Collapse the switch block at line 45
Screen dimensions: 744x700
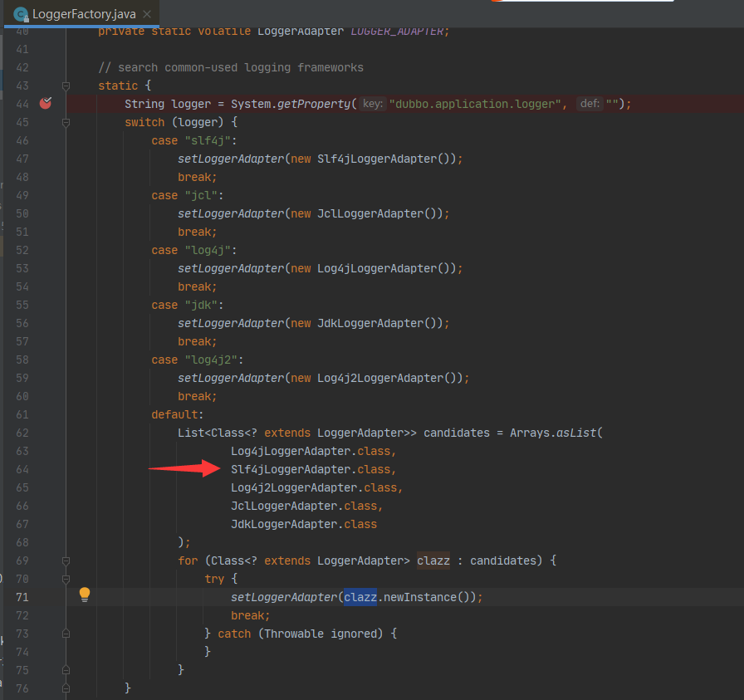(x=66, y=122)
